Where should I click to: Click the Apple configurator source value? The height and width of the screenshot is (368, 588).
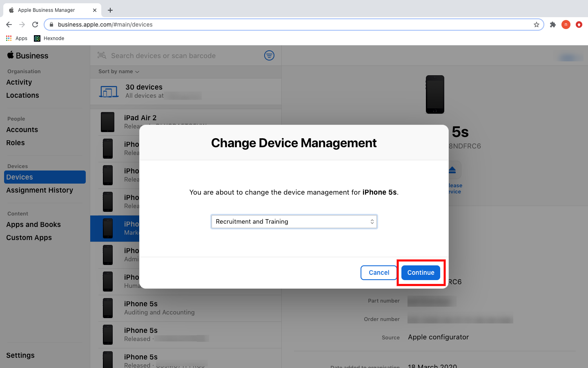click(x=438, y=337)
